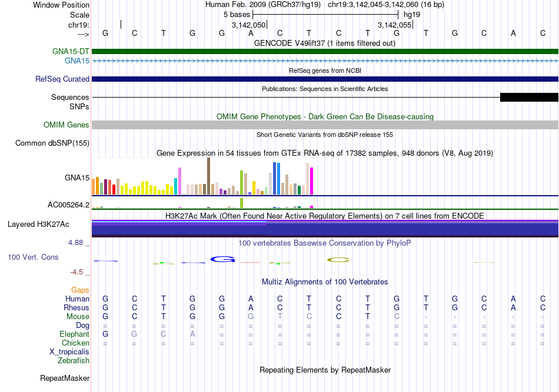Click the Human Feb. 2009 (GRCh37/hg19) assembly text
This screenshot has height=392, width=559.
[263, 5]
